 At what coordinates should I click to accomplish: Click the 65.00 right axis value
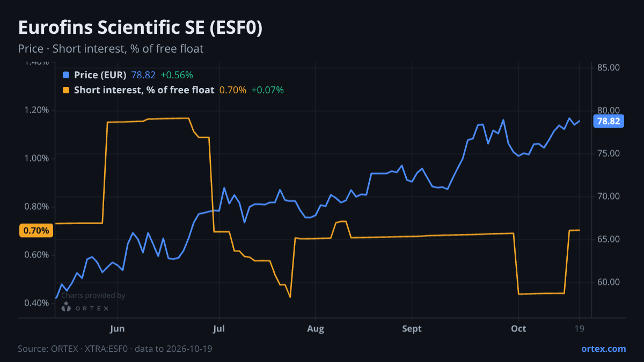(609, 239)
